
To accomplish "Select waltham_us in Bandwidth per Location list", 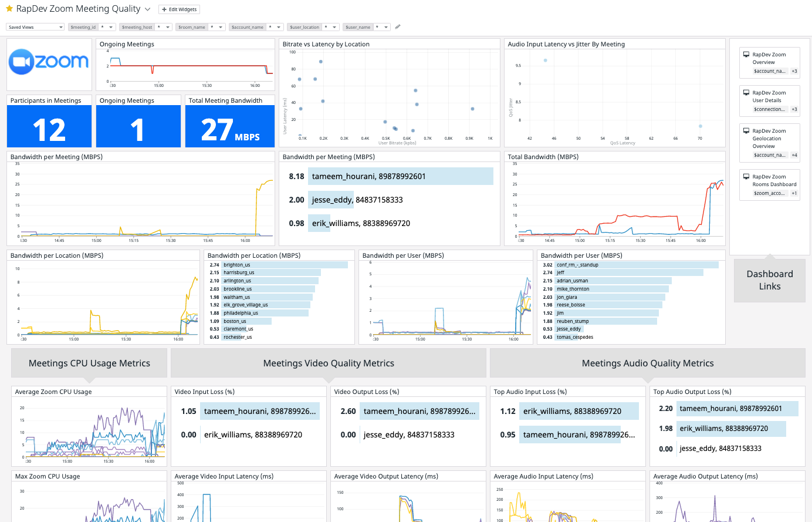I will [x=279, y=297].
